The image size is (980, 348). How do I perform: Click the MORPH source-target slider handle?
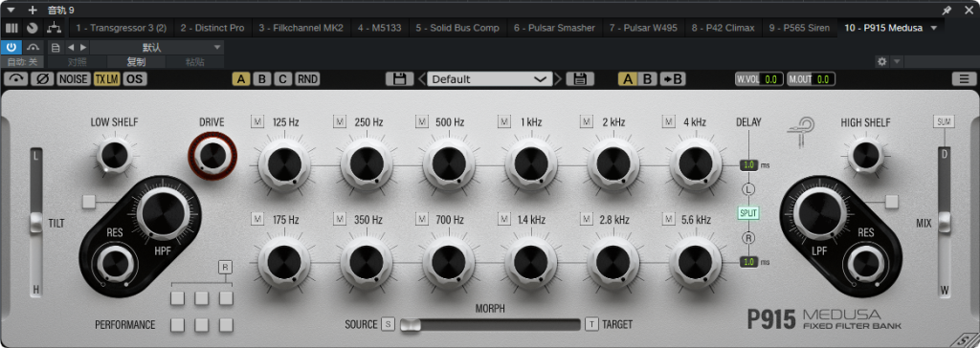[x=411, y=324]
